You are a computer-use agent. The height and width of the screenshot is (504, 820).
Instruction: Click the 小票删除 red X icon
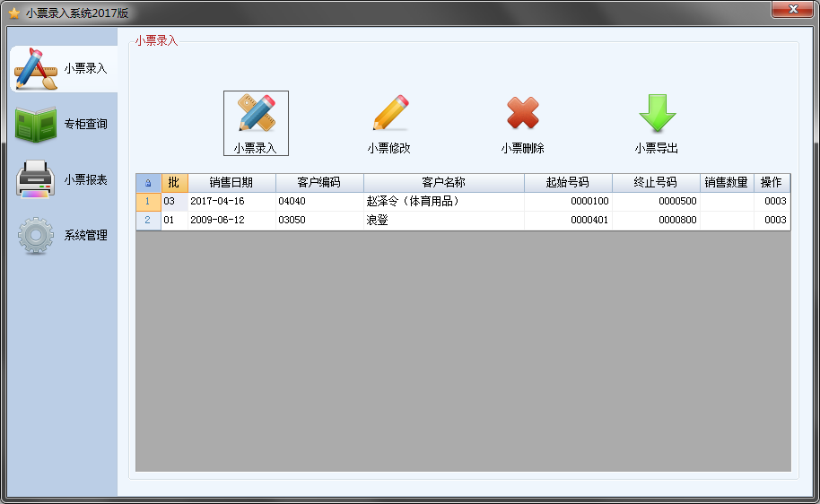point(522,113)
